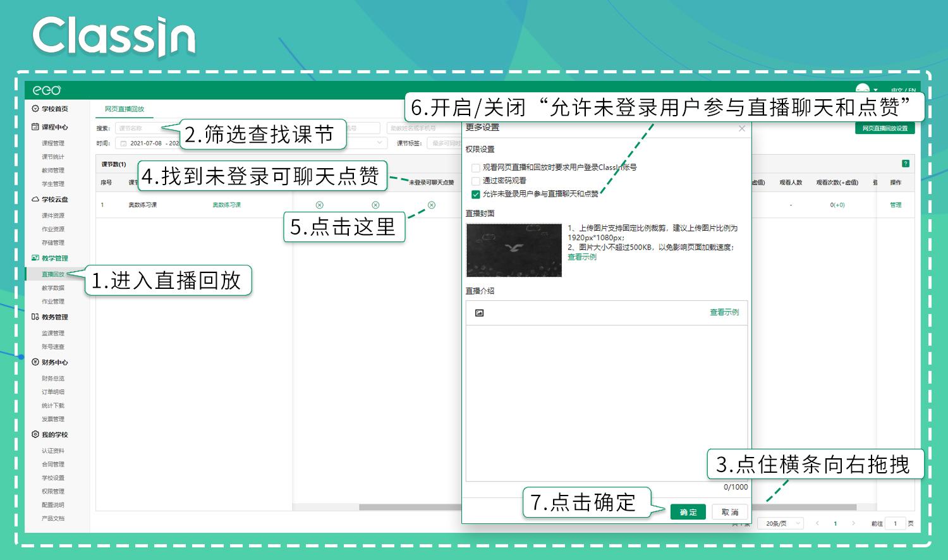
Task: Click the 取消 button in the dialog
Action: click(x=730, y=512)
